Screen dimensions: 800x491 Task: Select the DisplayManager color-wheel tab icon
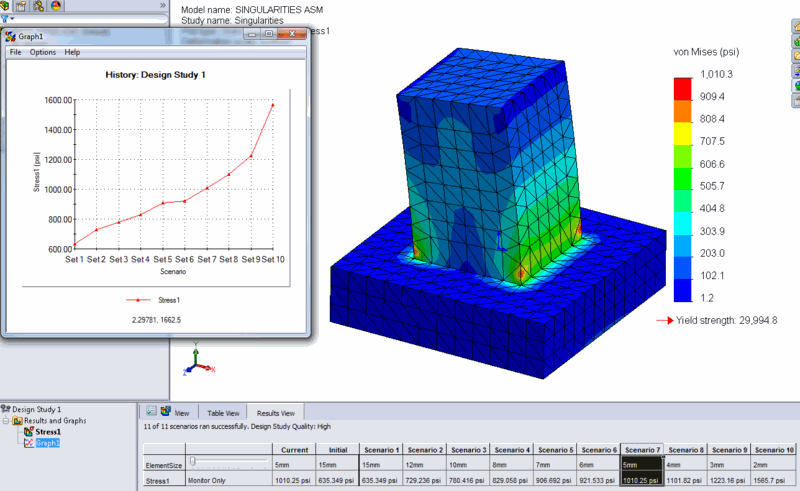click(55, 6)
